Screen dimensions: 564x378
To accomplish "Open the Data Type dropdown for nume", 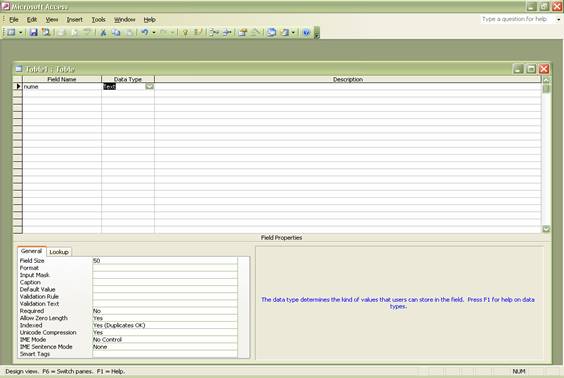I will (x=149, y=86).
